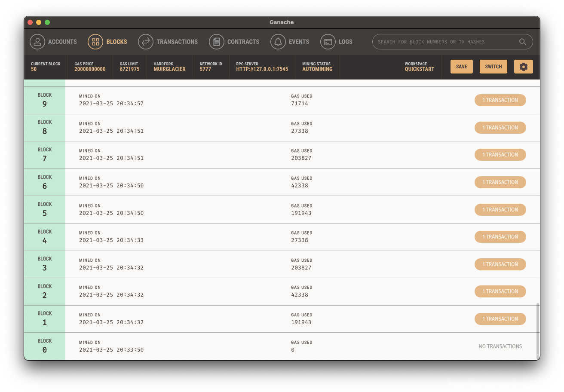
Task: Click the NO TRANSACTIONS label in block 0
Action: click(500, 346)
